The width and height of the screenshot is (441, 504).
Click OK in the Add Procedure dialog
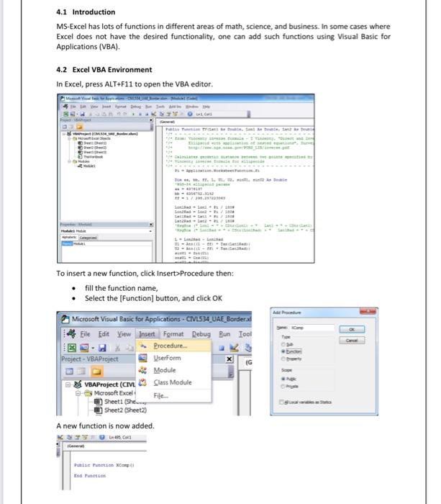click(352, 330)
